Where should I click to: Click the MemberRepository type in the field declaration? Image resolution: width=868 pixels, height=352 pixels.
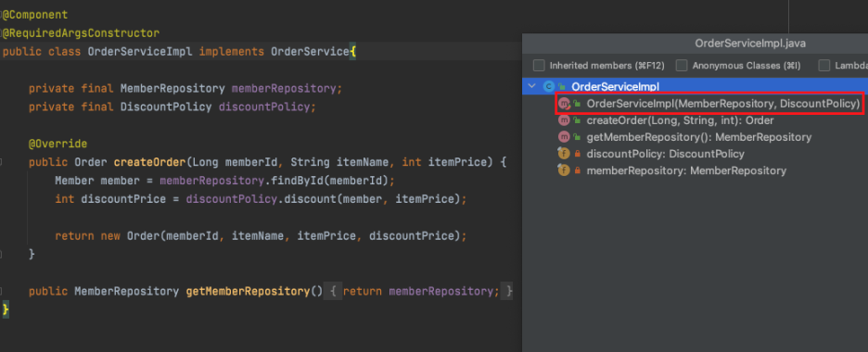coord(172,89)
